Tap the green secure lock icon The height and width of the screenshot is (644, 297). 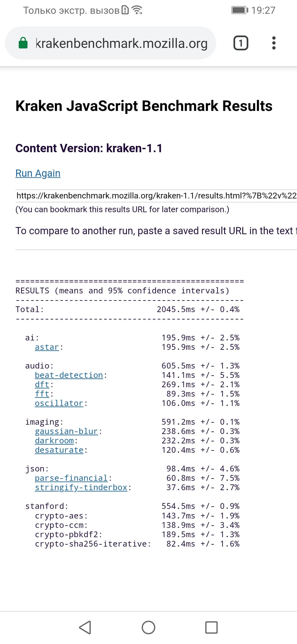(23, 43)
